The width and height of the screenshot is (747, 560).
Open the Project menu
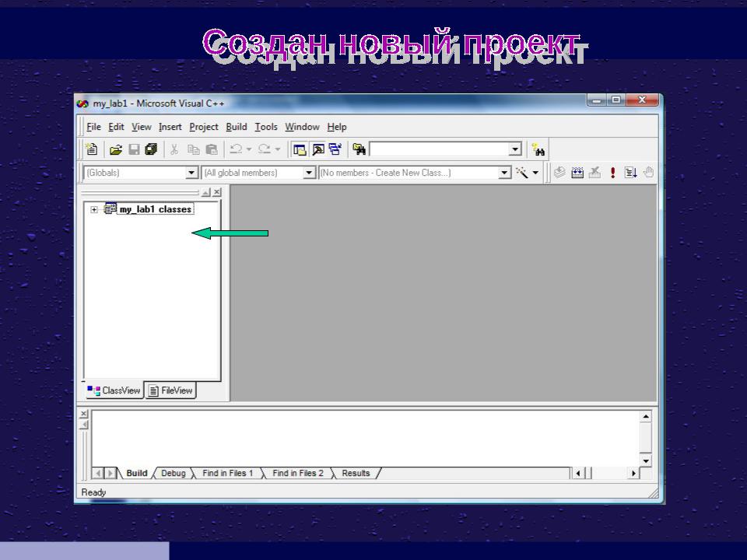pos(203,127)
